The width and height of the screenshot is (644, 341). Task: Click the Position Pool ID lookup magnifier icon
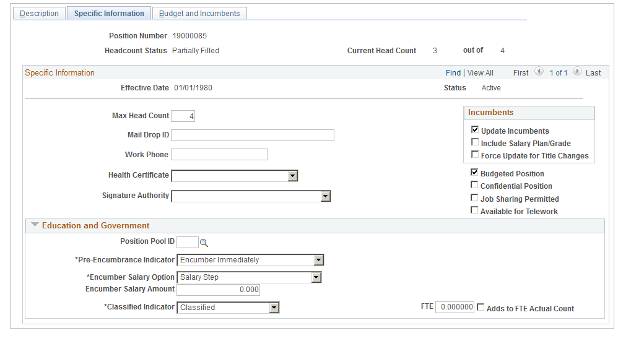pyautogui.click(x=204, y=243)
